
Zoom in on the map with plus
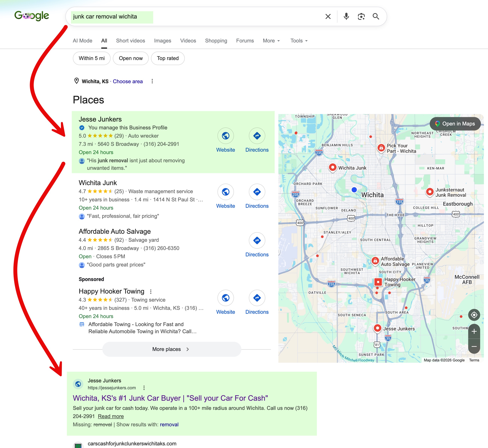pyautogui.click(x=474, y=331)
